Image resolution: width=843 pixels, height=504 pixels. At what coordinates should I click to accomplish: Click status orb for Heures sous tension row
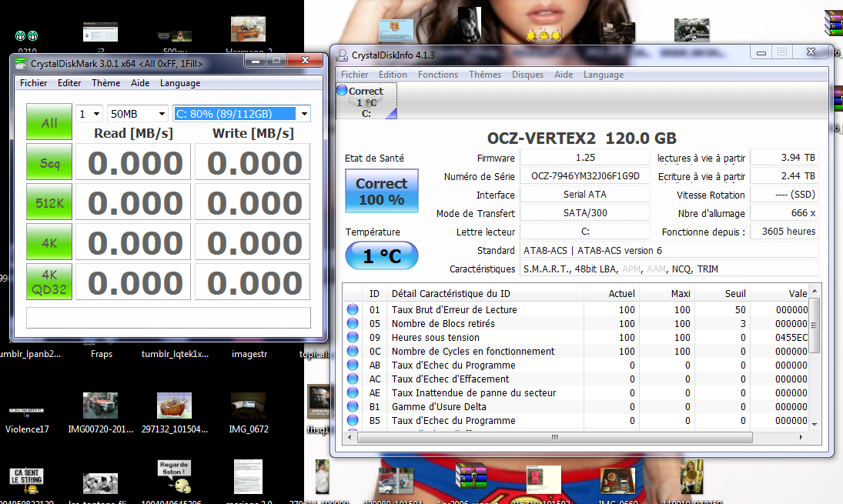tap(353, 338)
